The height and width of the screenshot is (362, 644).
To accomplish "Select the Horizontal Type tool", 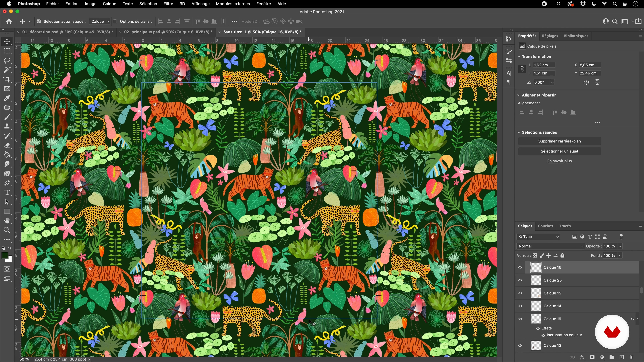I will click(x=7, y=193).
